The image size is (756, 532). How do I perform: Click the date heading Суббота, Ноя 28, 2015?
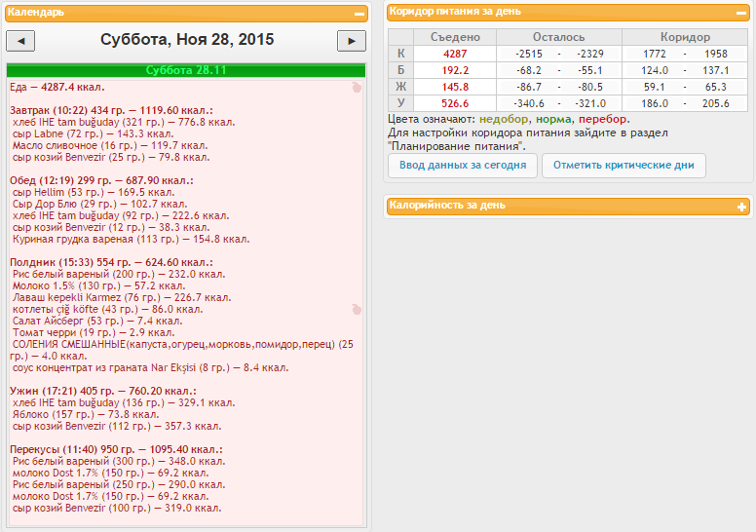tap(187, 40)
